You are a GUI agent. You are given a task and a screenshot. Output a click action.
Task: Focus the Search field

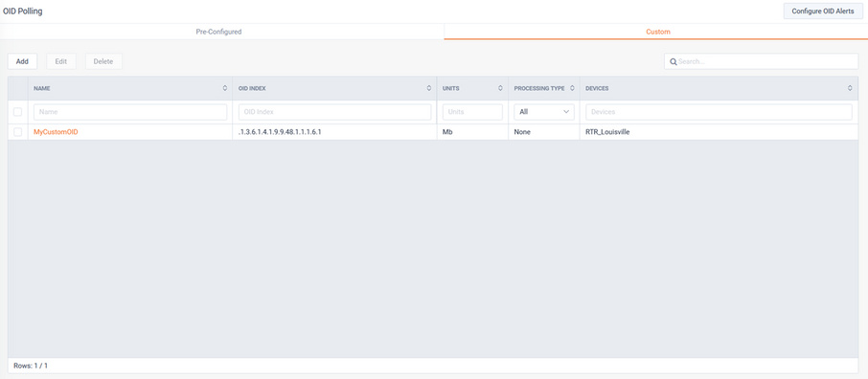click(761, 61)
